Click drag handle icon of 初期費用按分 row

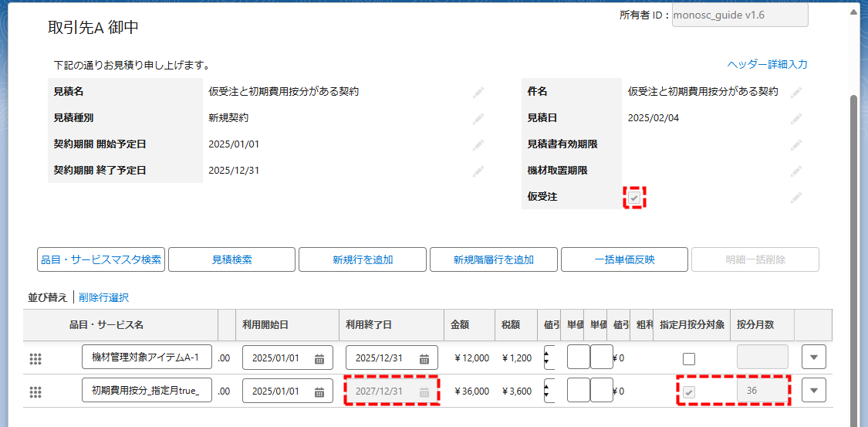pos(35,391)
